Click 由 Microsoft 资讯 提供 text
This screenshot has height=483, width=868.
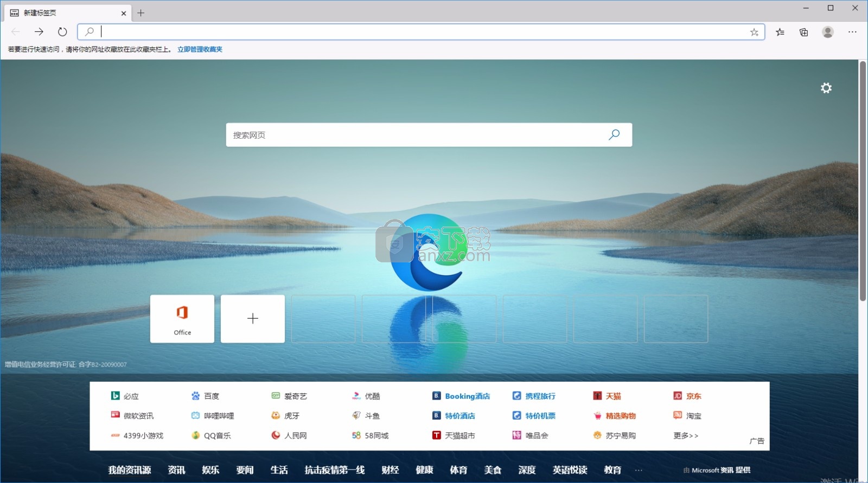717,470
